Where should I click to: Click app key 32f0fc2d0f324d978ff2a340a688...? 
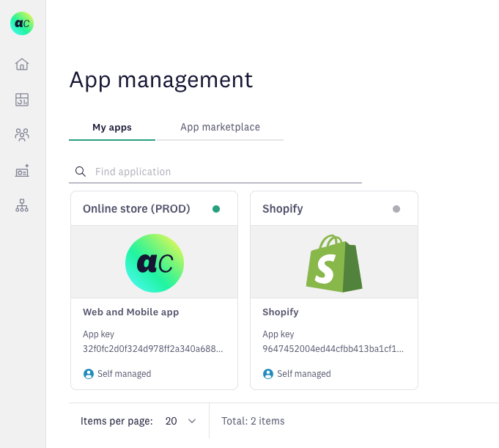tap(152, 349)
